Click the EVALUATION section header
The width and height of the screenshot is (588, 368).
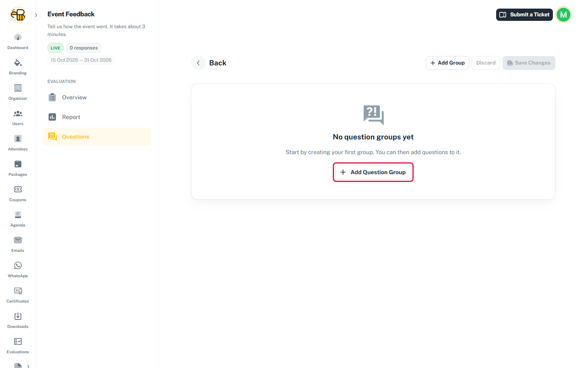click(x=62, y=81)
